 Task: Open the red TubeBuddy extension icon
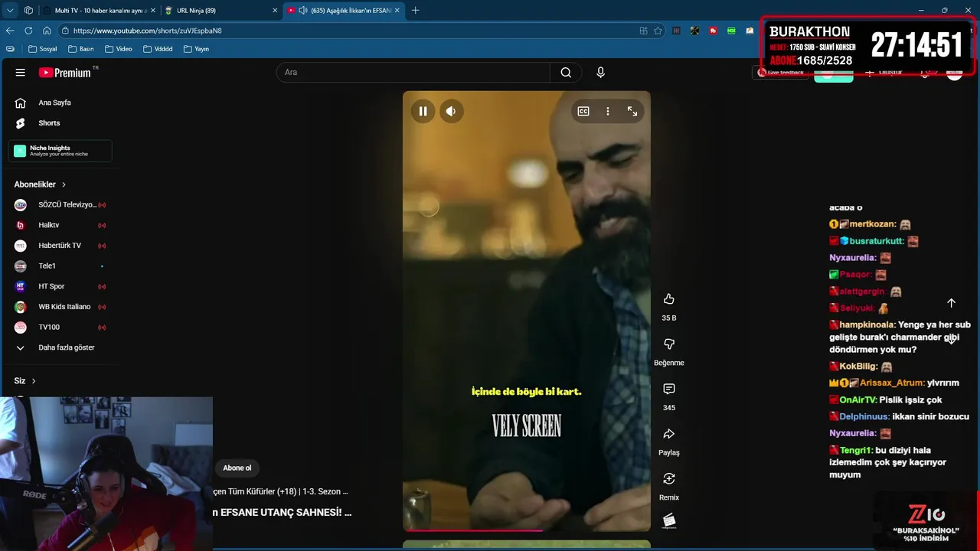(x=713, y=31)
